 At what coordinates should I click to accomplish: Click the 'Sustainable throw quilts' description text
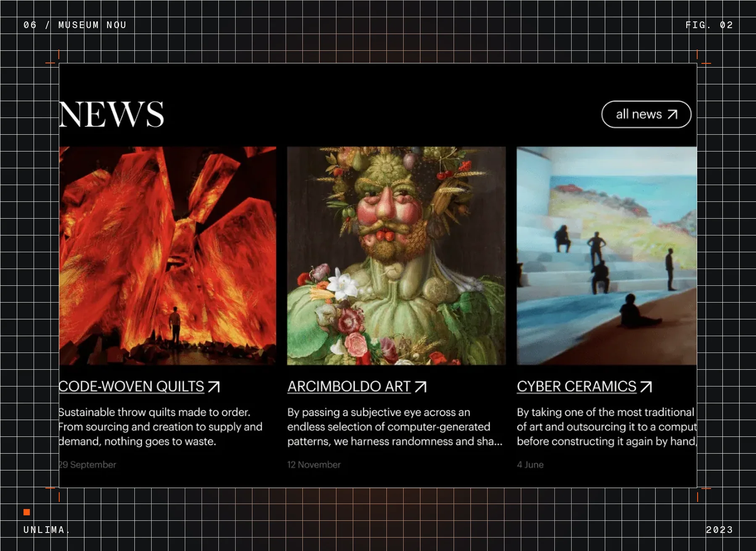[x=161, y=427]
